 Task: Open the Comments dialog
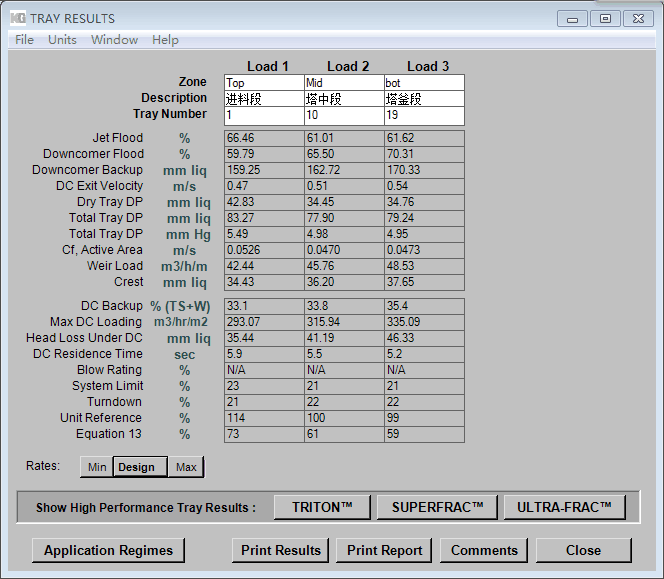click(x=484, y=550)
